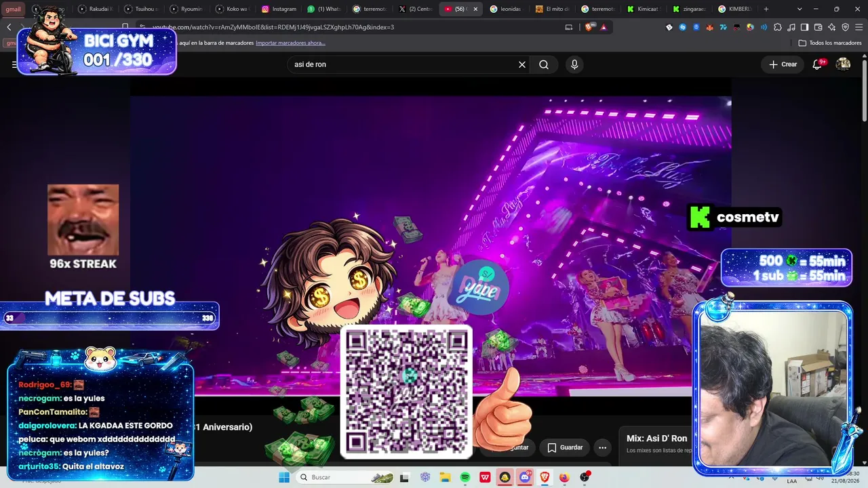Image resolution: width=868 pixels, height=488 pixels.
Task: Open Discord from the taskbar
Action: point(525,477)
